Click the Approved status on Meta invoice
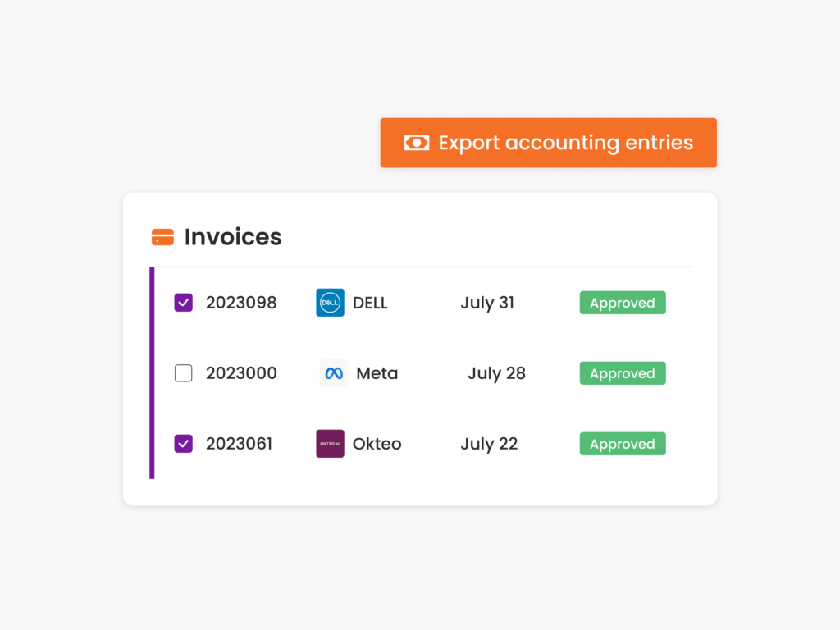Image resolution: width=840 pixels, height=630 pixels. pos(622,372)
